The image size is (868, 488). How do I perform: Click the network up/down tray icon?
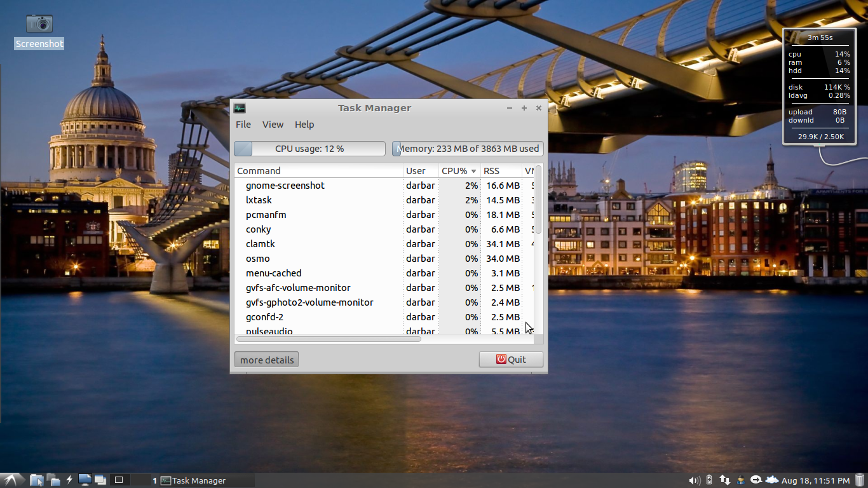pos(724,480)
